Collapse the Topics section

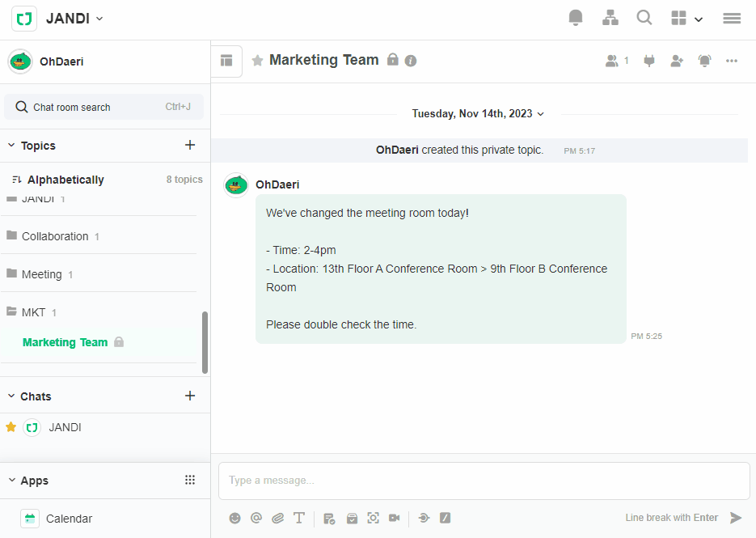(11, 146)
